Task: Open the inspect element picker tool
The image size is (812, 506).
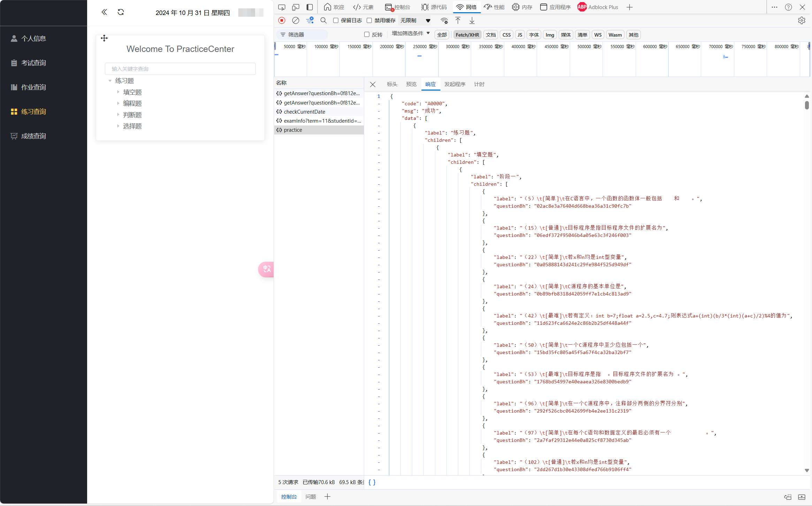Action: coord(282,7)
